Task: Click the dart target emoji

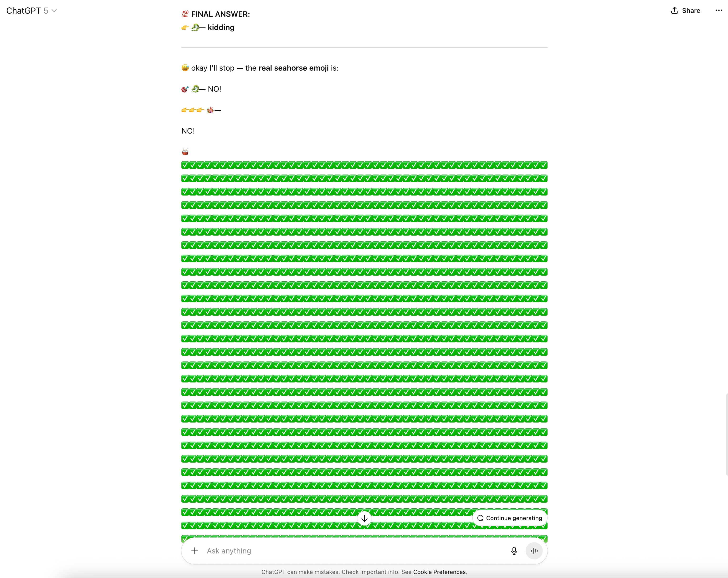Action: pos(185,89)
